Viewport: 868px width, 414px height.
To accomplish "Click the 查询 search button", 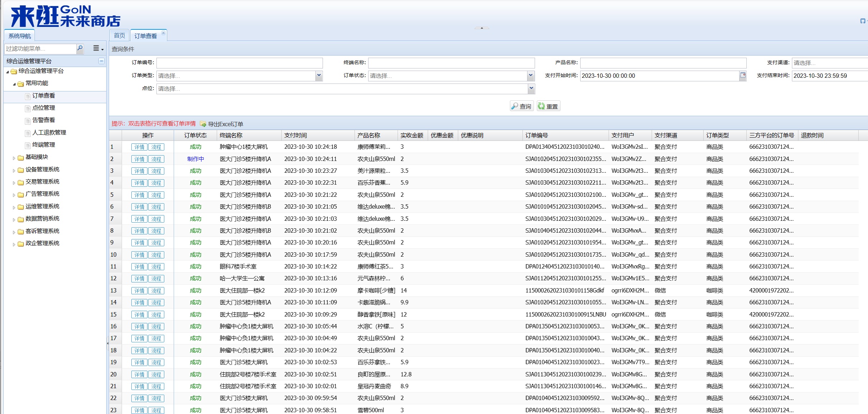I will pyautogui.click(x=522, y=106).
